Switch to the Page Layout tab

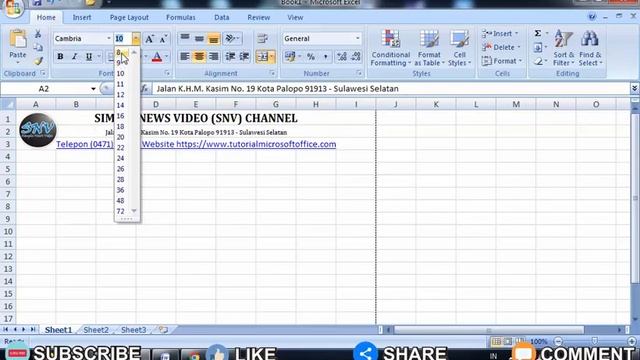(129, 18)
